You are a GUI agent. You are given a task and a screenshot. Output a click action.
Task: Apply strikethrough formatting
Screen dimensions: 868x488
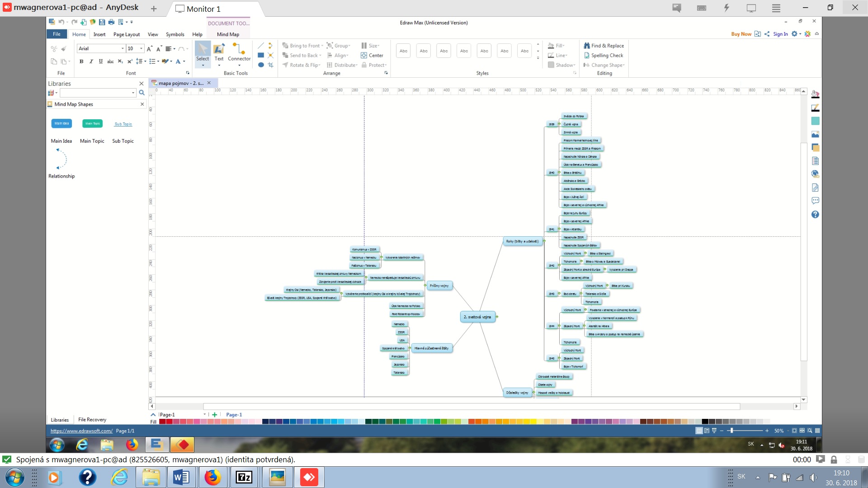[110, 61]
